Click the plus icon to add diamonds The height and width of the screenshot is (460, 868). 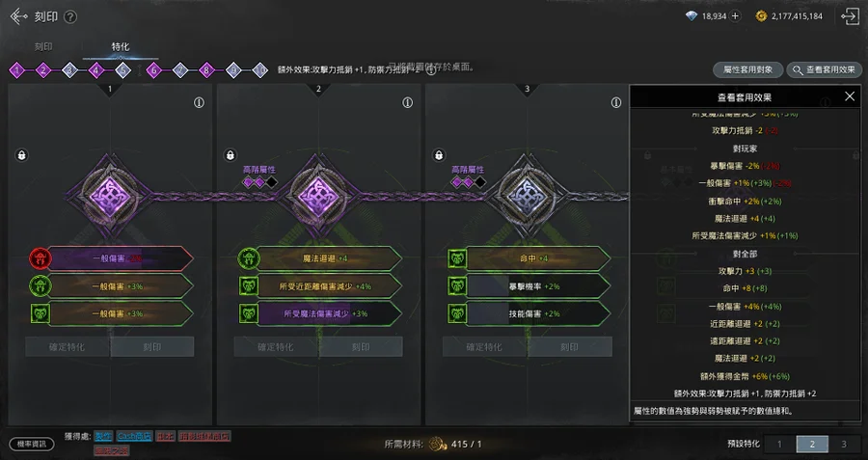[735, 16]
